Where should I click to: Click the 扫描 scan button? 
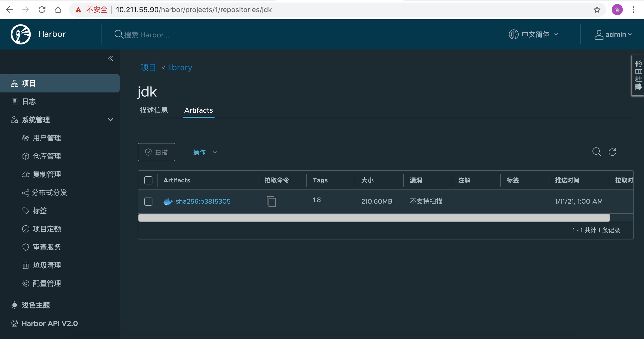(x=156, y=152)
